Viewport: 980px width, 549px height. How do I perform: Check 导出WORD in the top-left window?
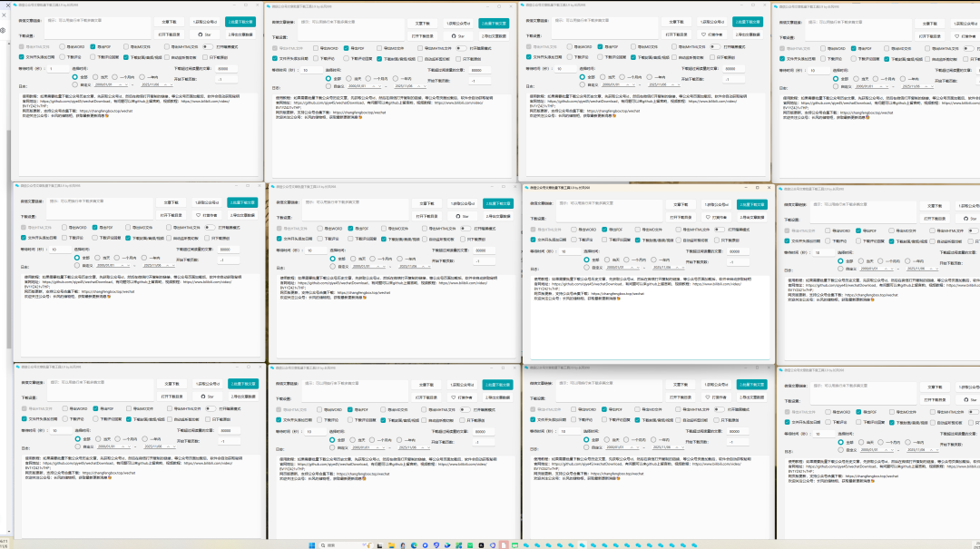tap(62, 47)
